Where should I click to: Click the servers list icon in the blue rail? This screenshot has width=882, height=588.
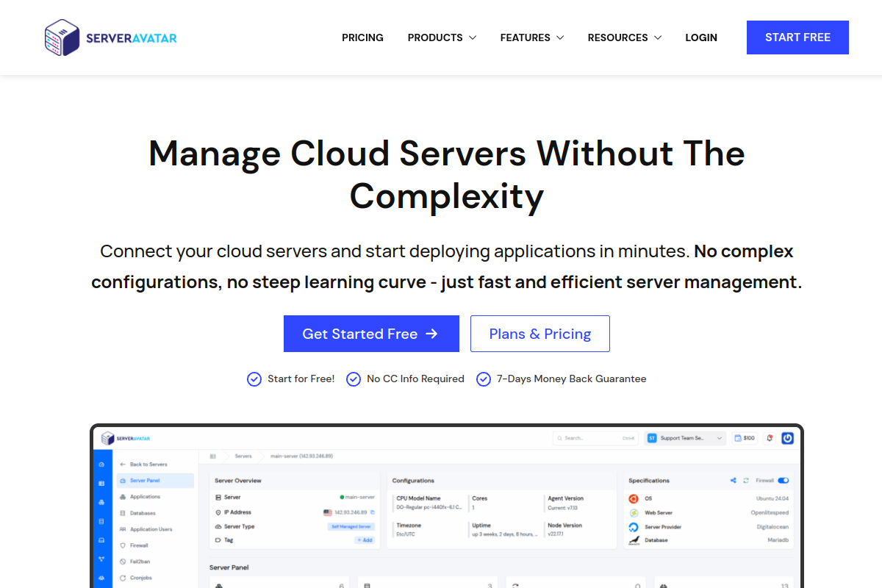[x=101, y=484]
